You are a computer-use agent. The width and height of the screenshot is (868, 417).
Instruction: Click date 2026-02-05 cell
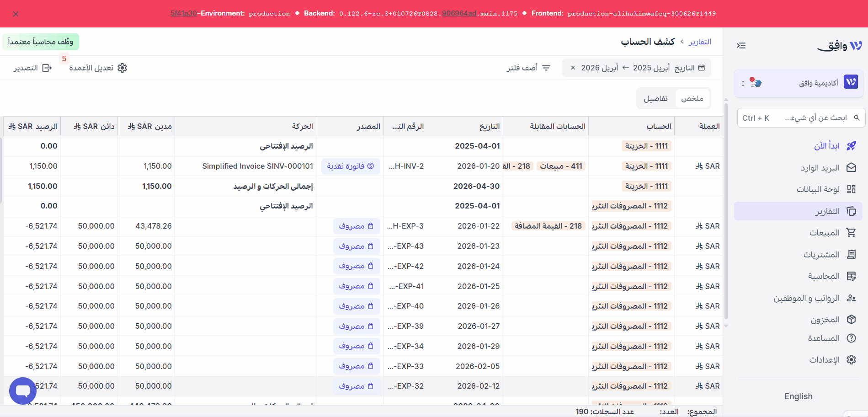click(x=478, y=366)
